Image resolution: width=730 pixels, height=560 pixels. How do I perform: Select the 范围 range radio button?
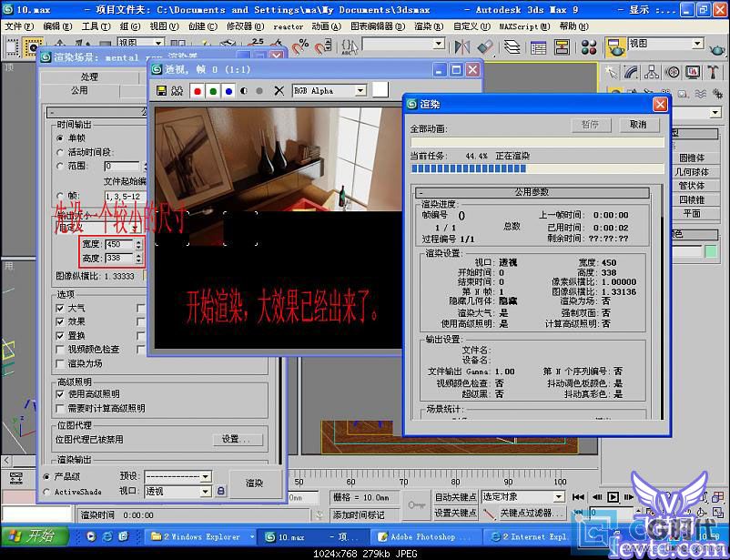tap(59, 166)
